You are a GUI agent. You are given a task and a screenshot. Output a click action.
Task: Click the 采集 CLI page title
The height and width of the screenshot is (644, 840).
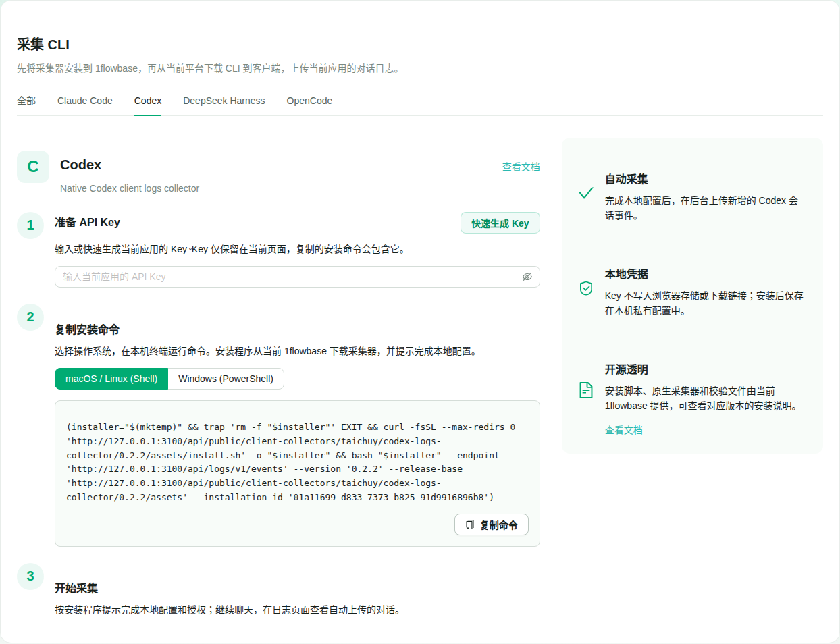click(x=43, y=45)
